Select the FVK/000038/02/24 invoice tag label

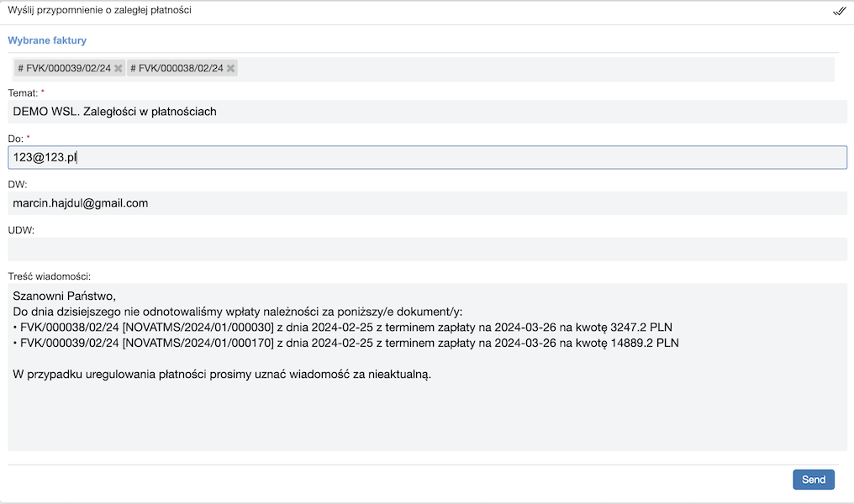(177, 68)
